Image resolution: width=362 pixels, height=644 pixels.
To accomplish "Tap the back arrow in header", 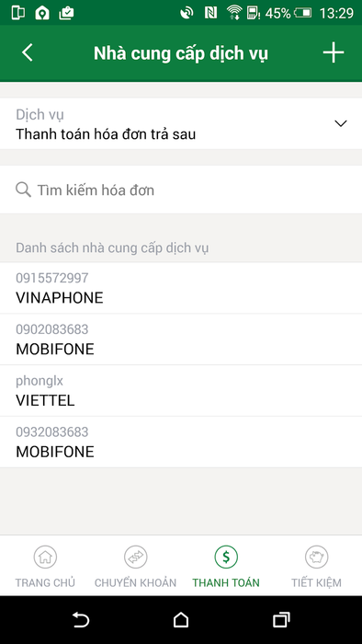I will pyautogui.click(x=27, y=53).
